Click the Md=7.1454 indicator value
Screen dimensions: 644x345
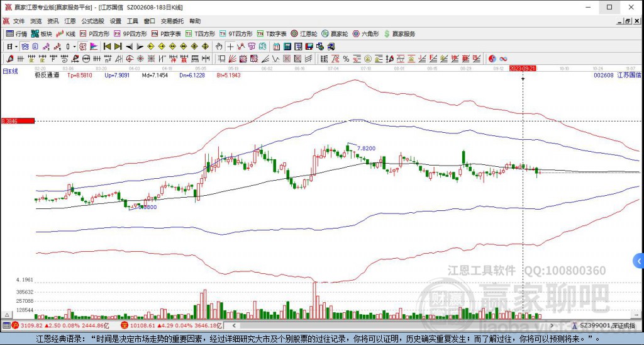point(155,76)
